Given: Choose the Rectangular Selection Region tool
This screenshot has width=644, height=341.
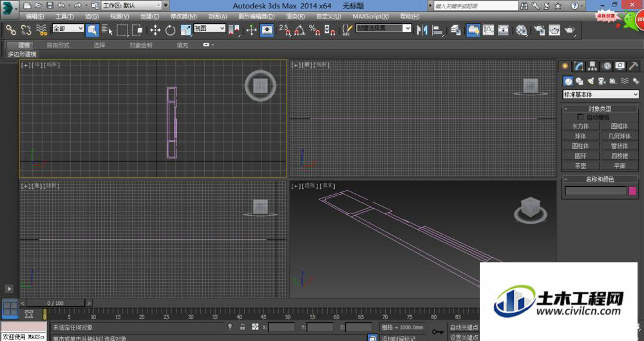Looking at the screenshot, I should click(122, 30).
